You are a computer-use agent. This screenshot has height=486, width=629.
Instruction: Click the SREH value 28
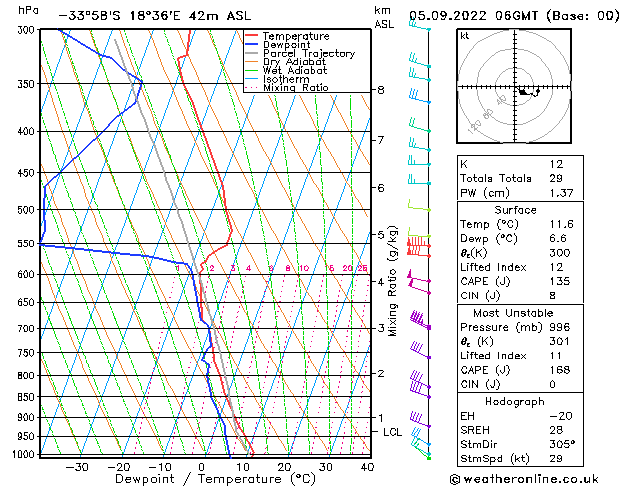pyautogui.click(x=556, y=430)
